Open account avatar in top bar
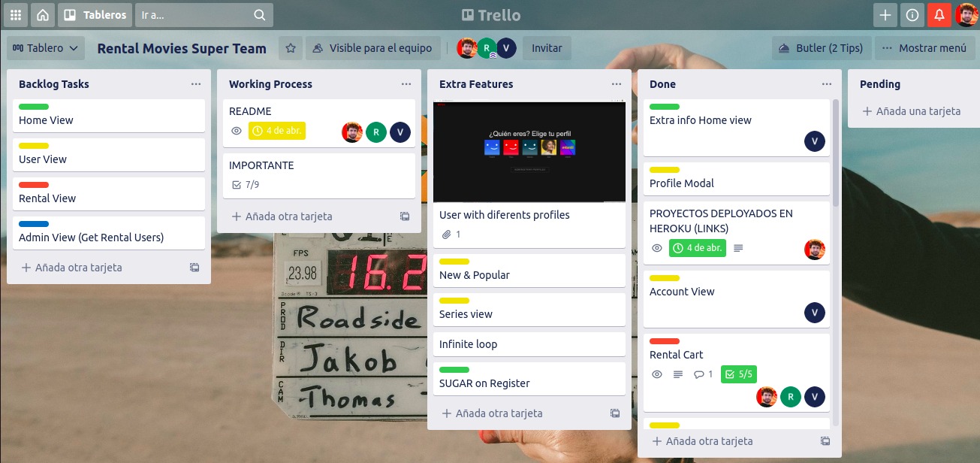980x463 pixels. (966, 15)
